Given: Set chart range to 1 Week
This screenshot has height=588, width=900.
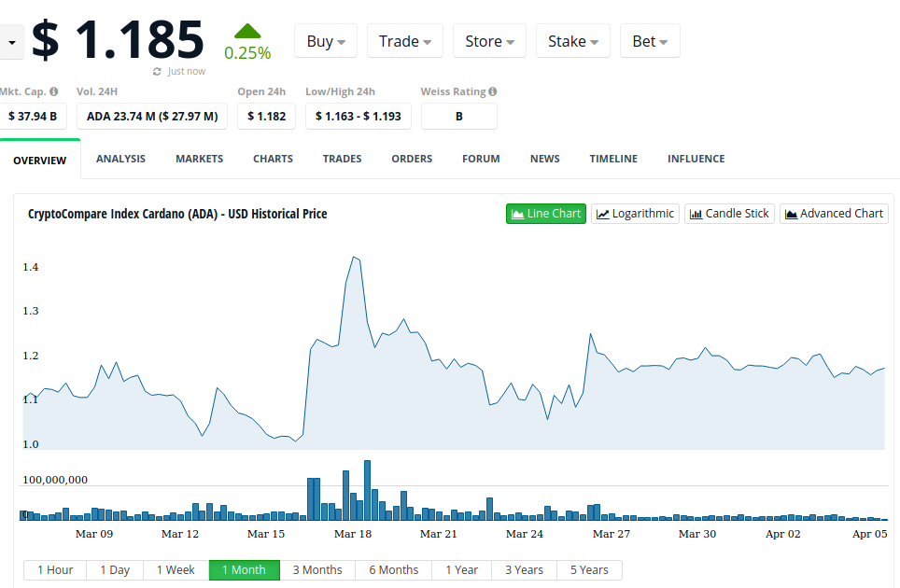Looking at the screenshot, I should pos(176,570).
